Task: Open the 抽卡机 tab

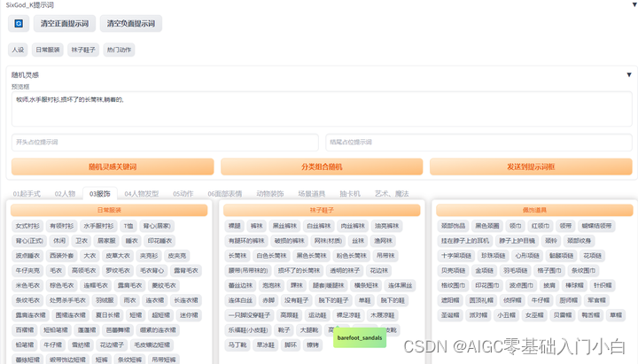Action: tap(350, 194)
